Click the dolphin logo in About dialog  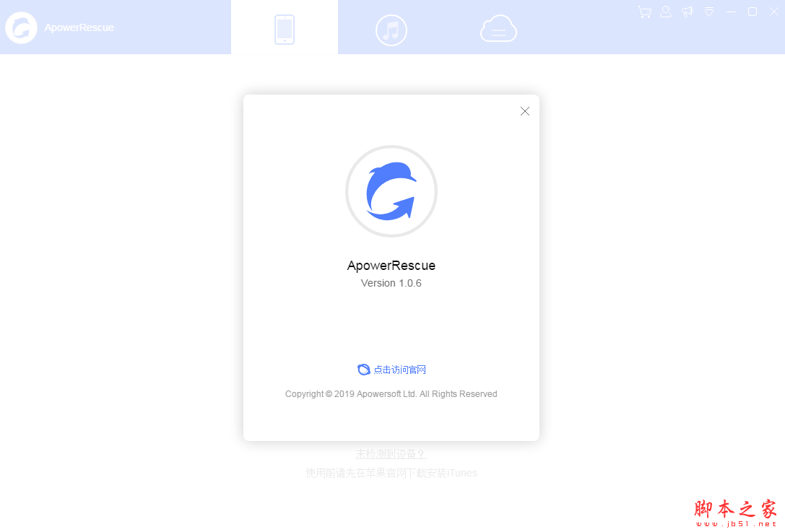(391, 191)
